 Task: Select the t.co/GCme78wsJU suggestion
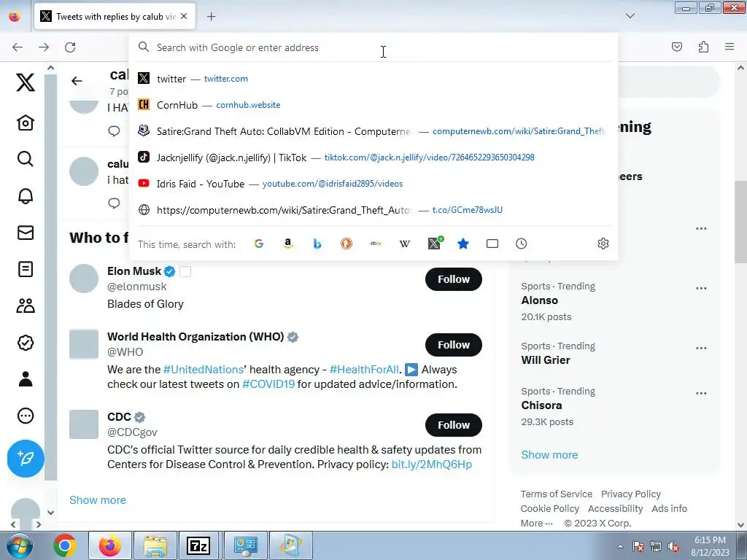[x=373, y=209]
